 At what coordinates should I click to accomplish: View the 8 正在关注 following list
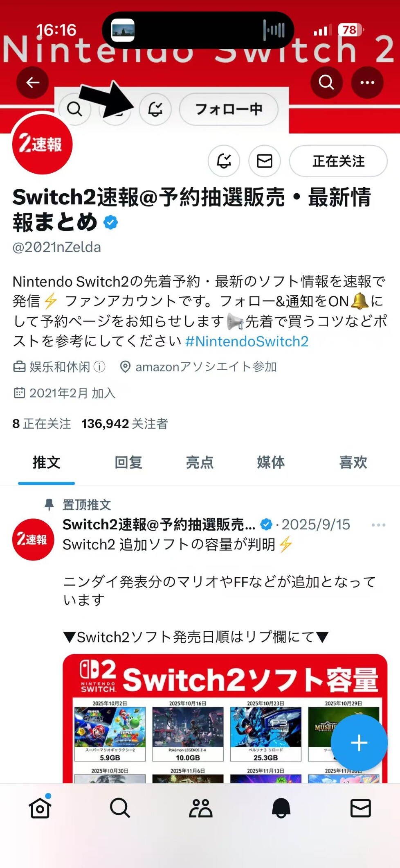42,424
